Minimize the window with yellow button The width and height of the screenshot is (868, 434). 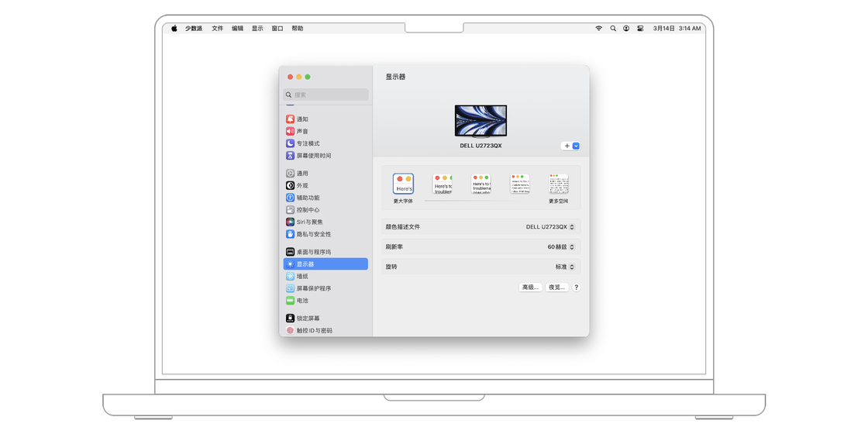[x=299, y=77]
